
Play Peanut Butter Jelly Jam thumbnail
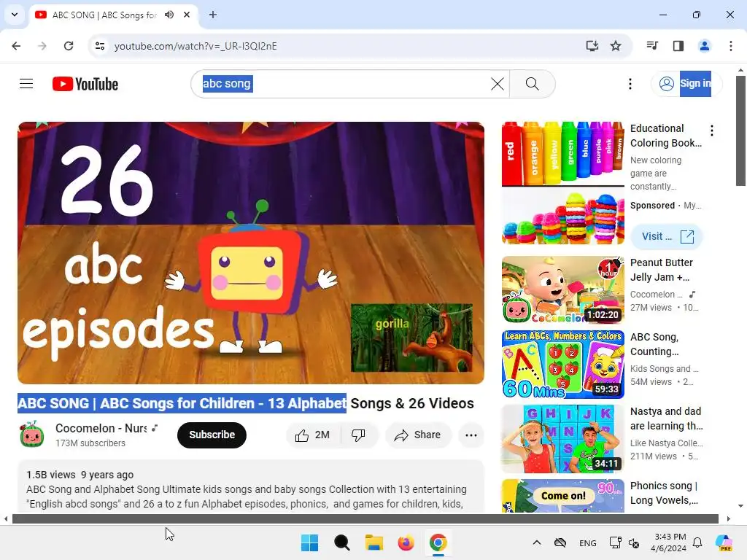[562, 290]
